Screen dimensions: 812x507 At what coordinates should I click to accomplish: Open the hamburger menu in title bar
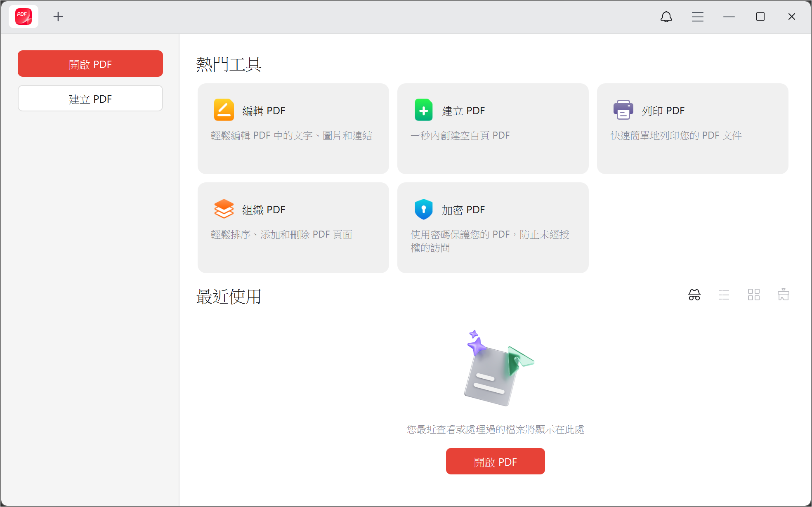pyautogui.click(x=697, y=17)
